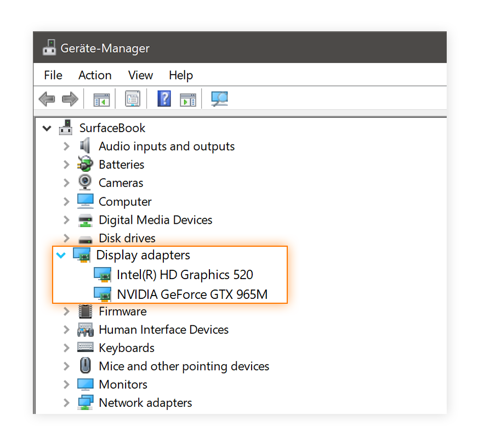Scan for hardware changes via toolbar icon

[x=219, y=99]
